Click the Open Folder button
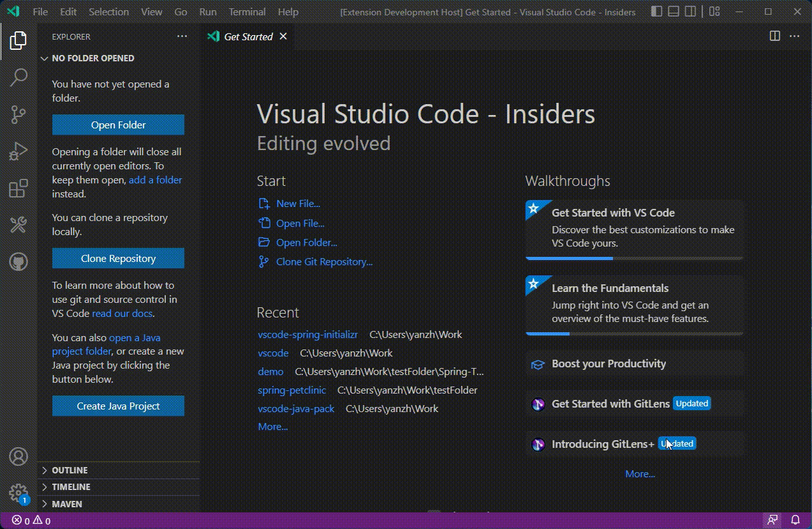The image size is (812, 529). [118, 125]
